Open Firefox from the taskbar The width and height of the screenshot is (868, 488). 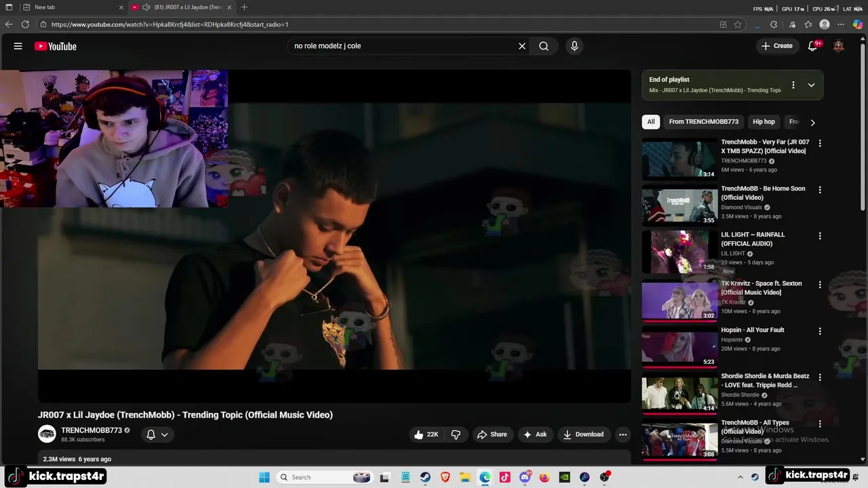coord(545,477)
